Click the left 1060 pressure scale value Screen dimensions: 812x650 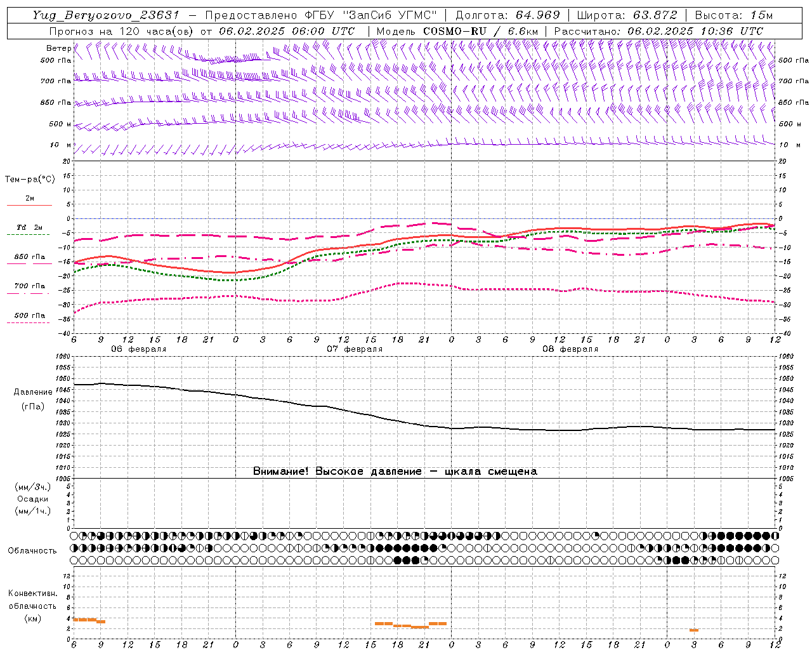point(63,356)
